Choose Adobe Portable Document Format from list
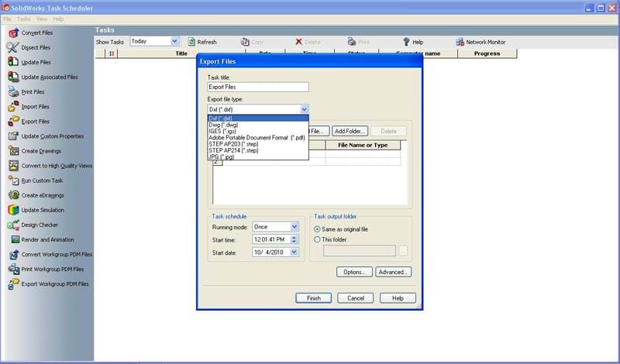The width and height of the screenshot is (620, 364). (x=257, y=137)
